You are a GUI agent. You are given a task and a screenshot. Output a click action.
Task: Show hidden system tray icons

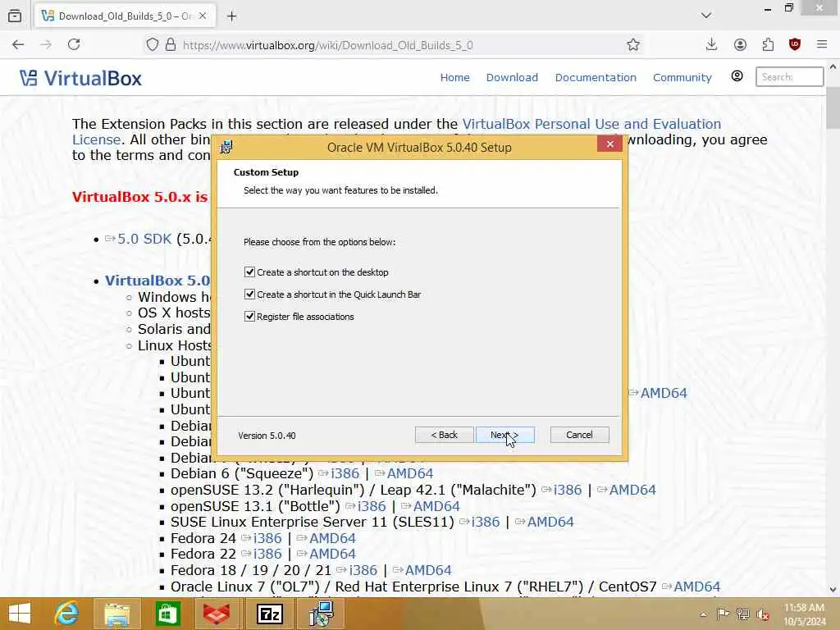tap(703, 614)
